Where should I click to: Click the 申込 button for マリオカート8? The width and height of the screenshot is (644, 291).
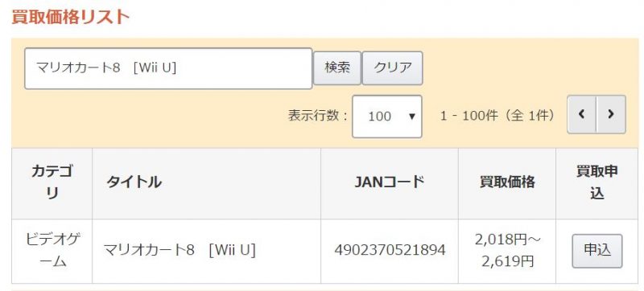[597, 251]
